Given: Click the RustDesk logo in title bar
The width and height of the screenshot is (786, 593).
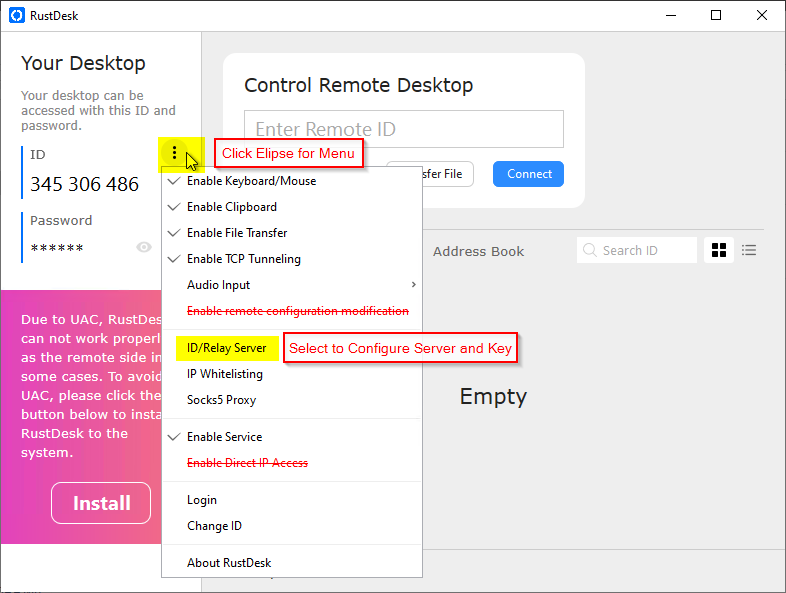Looking at the screenshot, I should 17,16.
